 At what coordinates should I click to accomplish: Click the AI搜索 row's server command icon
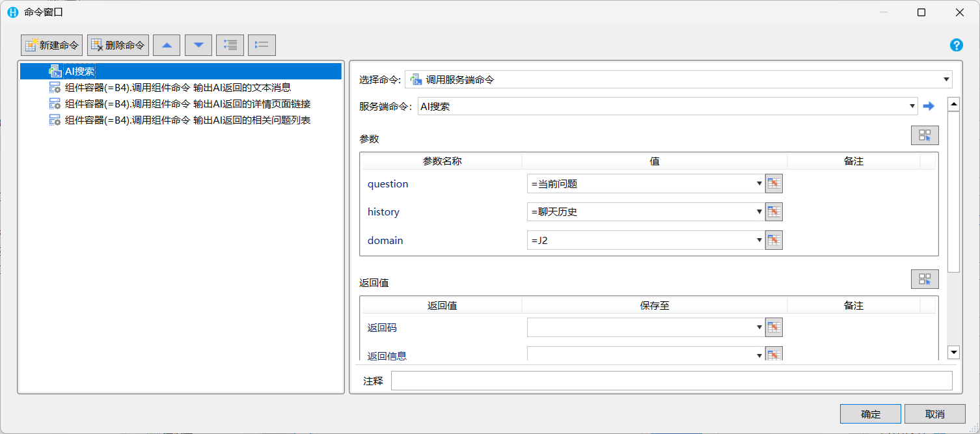pyautogui.click(x=55, y=72)
